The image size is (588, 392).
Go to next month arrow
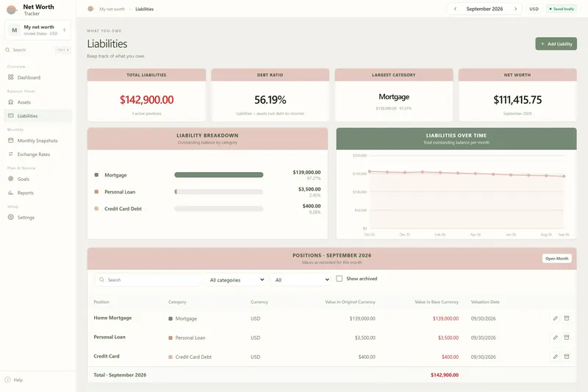(x=516, y=9)
